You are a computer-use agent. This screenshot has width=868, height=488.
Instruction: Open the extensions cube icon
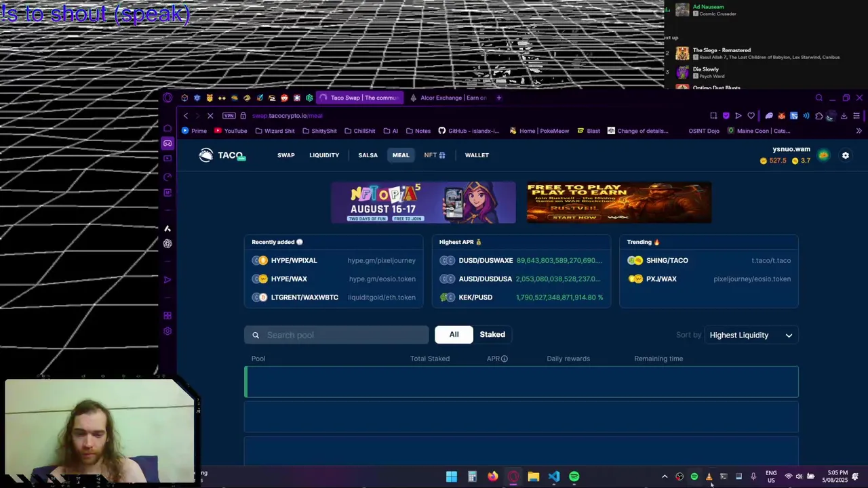818,116
